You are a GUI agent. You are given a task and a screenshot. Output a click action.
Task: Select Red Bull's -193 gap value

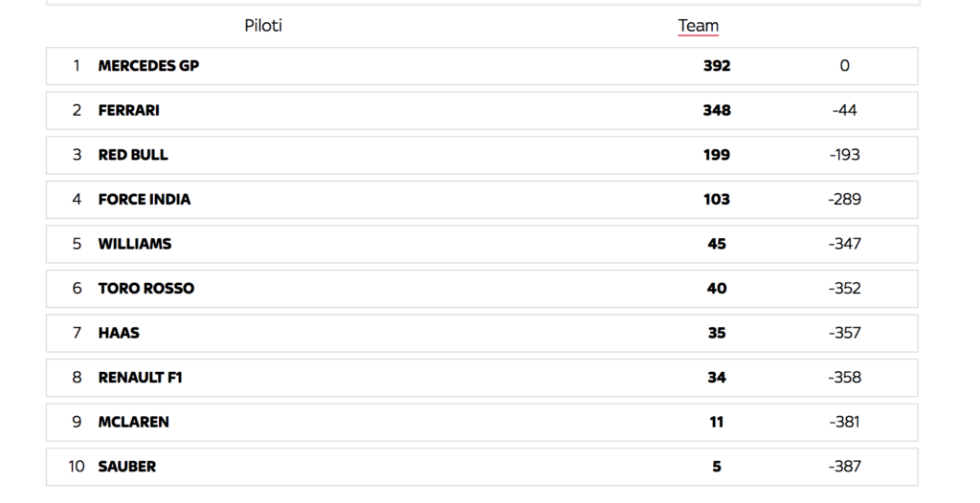pyautogui.click(x=844, y=155)
